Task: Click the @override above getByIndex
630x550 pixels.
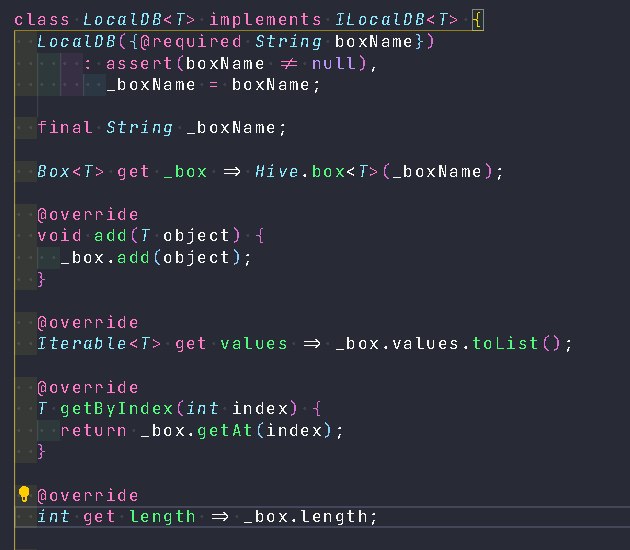Action: tap(88, 388)
